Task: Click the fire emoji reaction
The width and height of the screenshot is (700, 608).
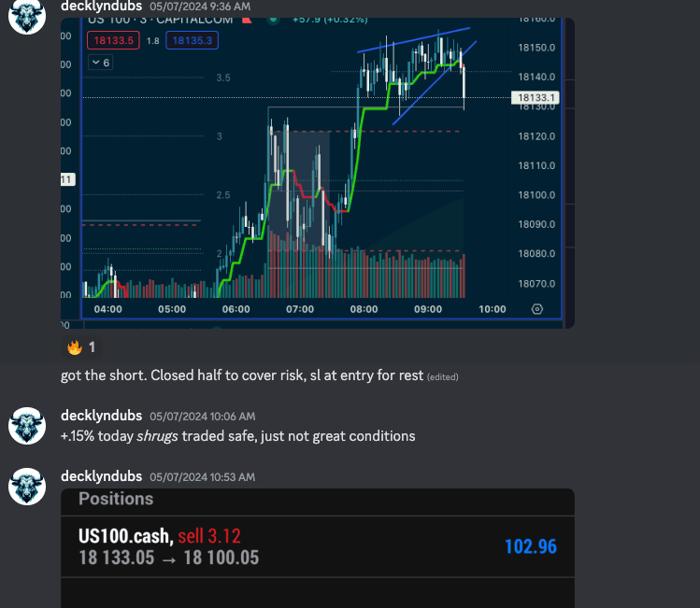Action: [81, 347]
